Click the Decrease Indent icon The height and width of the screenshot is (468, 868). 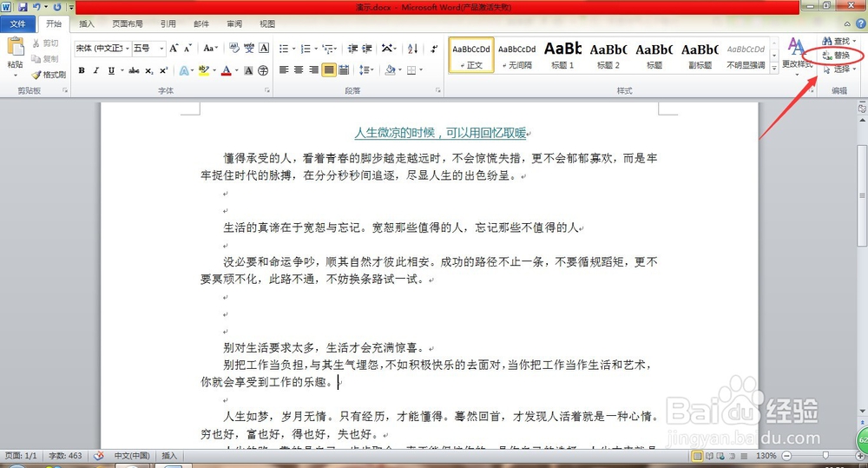(x=352, y=49)
